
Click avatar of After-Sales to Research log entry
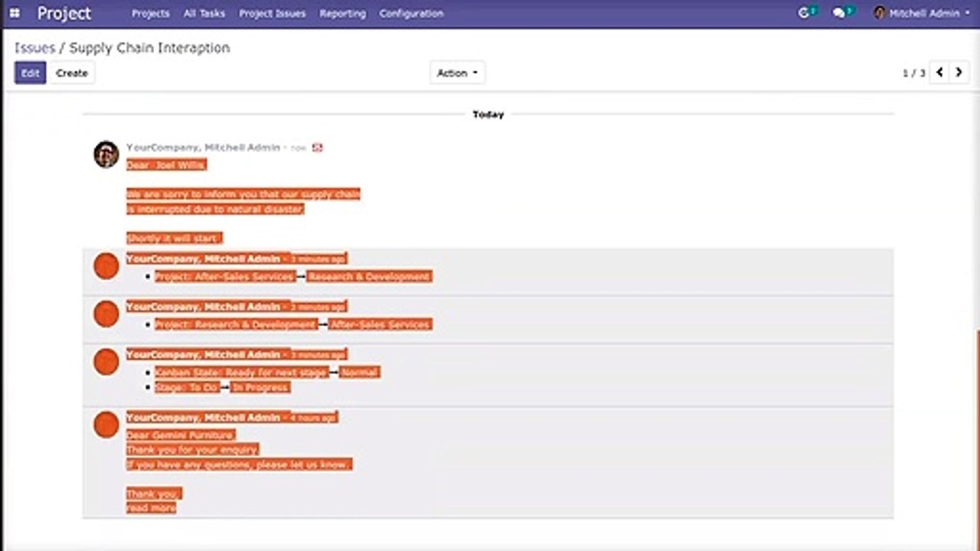point(106,266)
